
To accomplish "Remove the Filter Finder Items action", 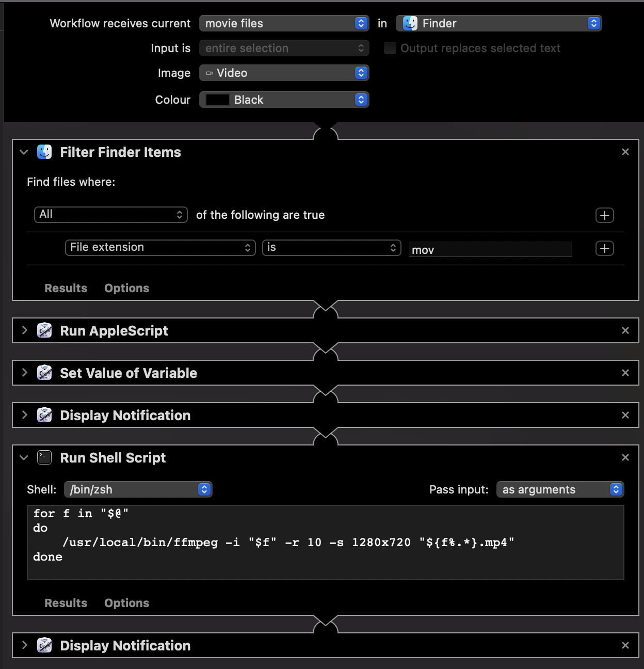I will pyautogui.click(x=625, y=152).
